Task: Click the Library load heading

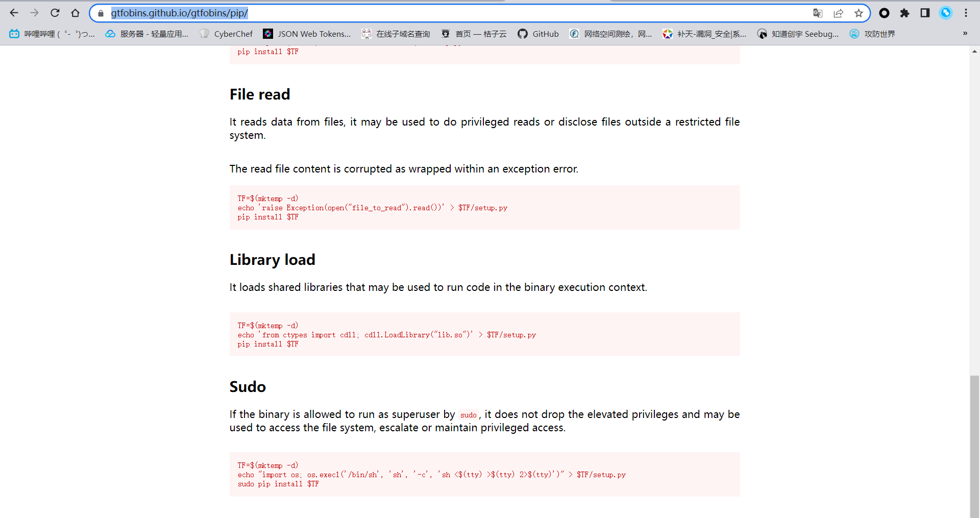Action: (x=273, y=260)
